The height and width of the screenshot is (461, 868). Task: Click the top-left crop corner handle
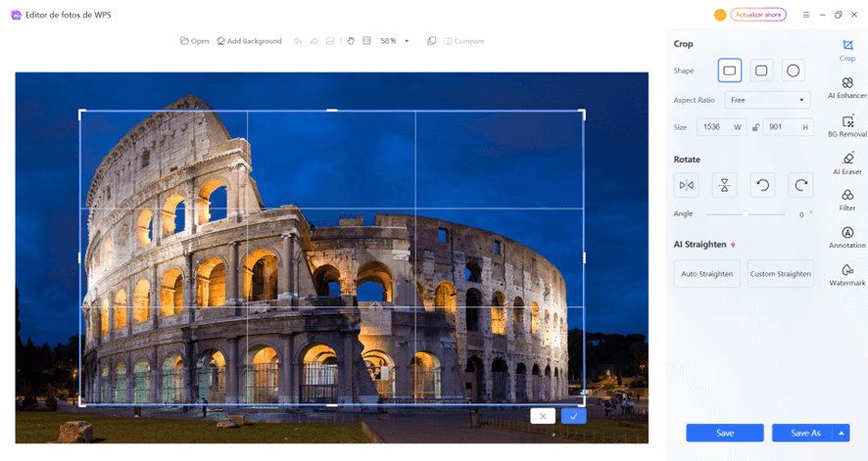[80, 112]
